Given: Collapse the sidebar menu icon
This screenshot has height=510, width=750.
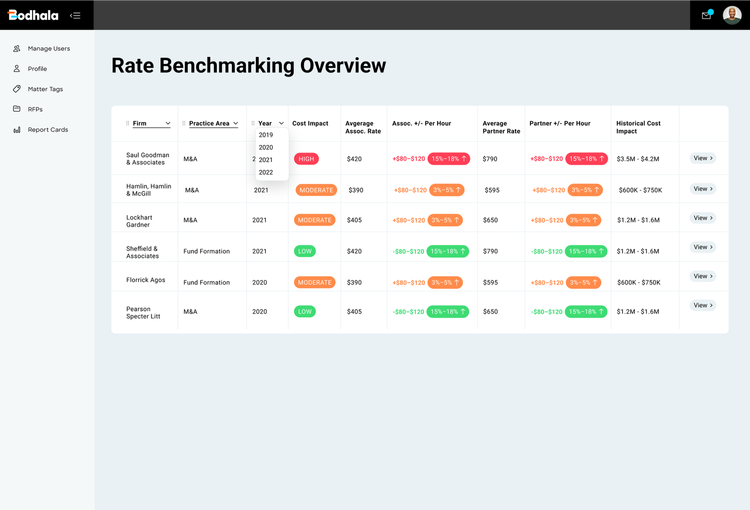Looking at the screenshot, I should [x=75, y=15].
